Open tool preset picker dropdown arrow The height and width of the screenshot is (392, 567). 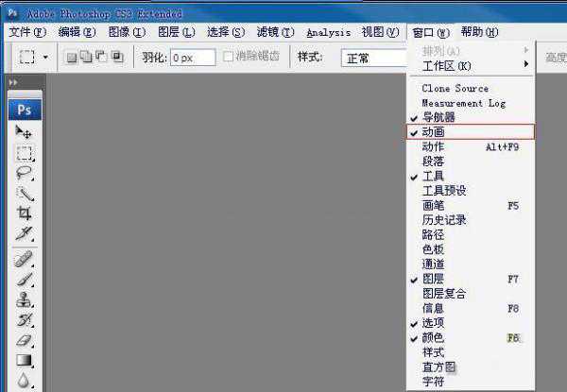[45, 58]
